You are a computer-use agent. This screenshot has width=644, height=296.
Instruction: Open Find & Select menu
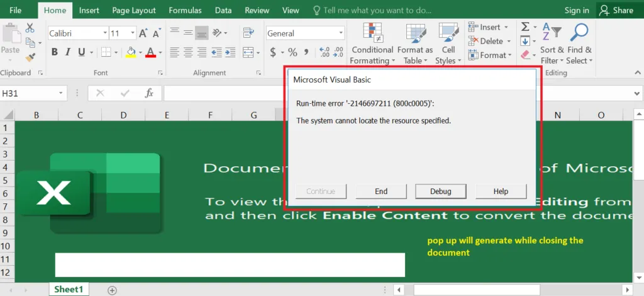579,43
